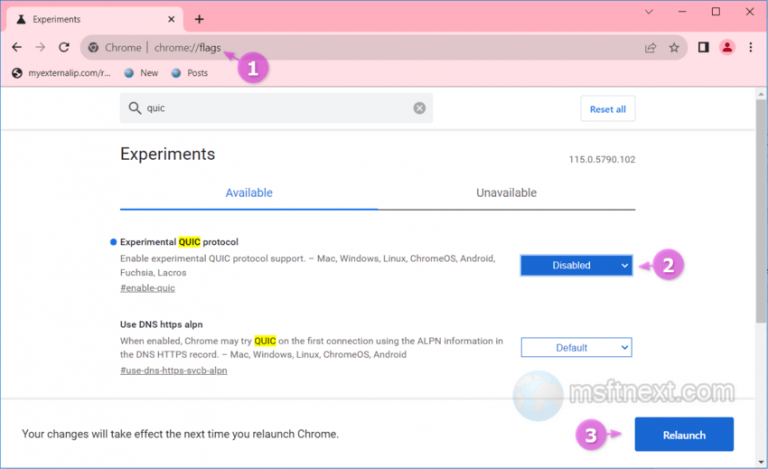Toggle the browser side panel

703,47
